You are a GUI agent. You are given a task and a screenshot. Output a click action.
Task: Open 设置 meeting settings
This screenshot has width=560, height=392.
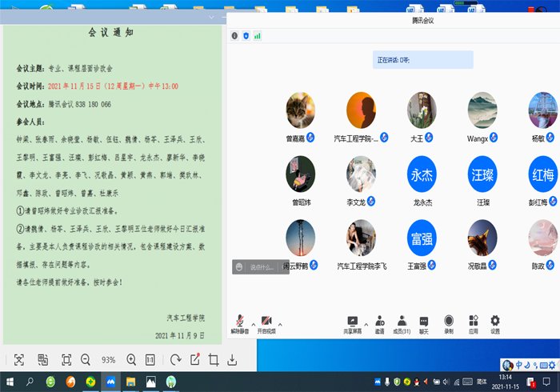point(495,324)
